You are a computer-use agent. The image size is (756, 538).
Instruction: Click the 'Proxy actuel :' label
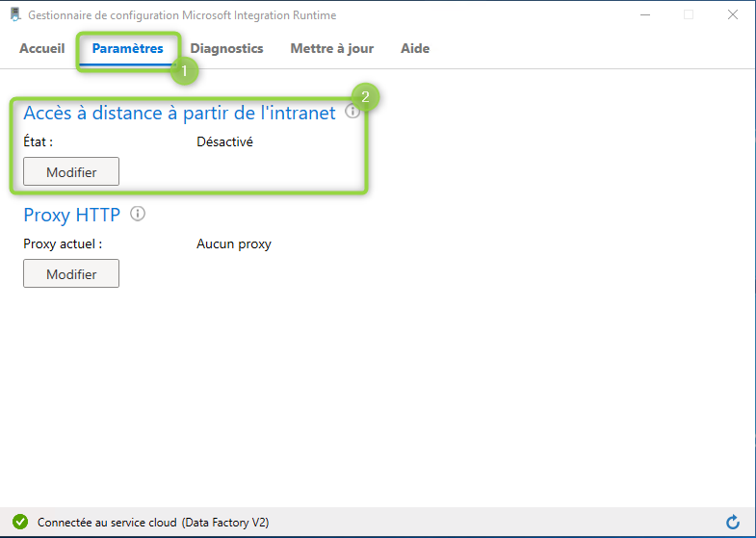tap(63, 244)
